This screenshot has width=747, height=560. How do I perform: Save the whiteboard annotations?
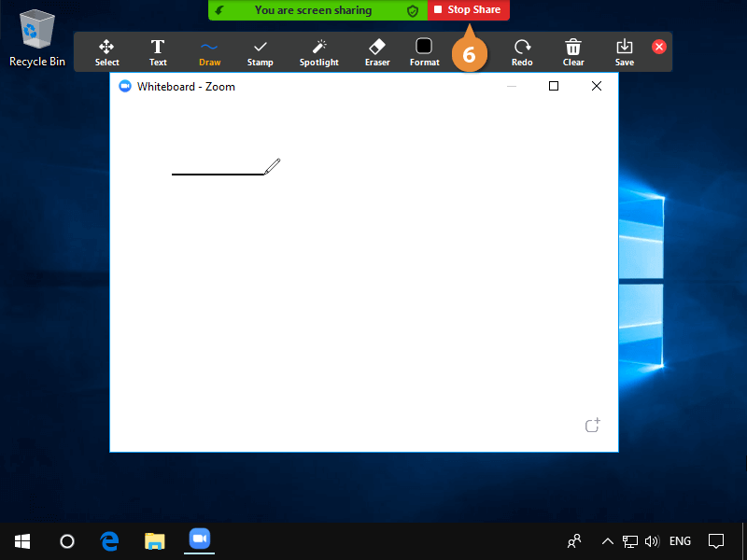pyautogui.click(x=625, y=52)
